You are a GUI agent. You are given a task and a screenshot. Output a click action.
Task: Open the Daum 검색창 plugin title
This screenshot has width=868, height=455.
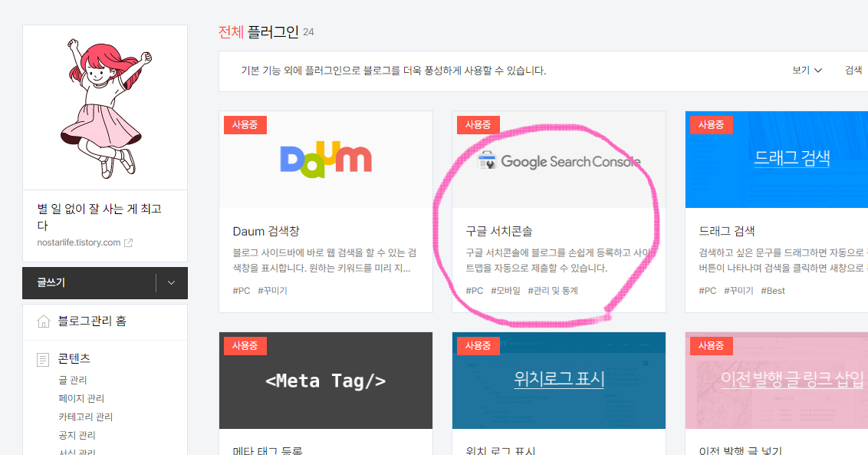[266, 231]
